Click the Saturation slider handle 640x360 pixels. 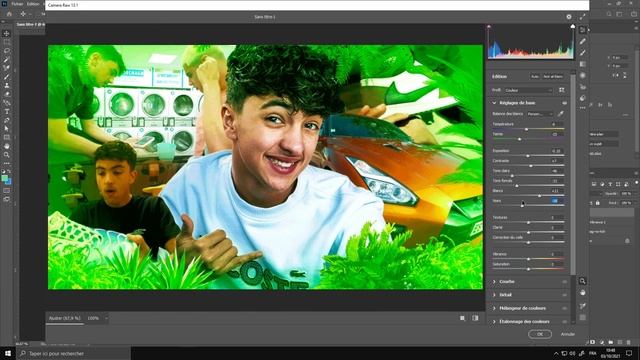[x=528, y=269]
